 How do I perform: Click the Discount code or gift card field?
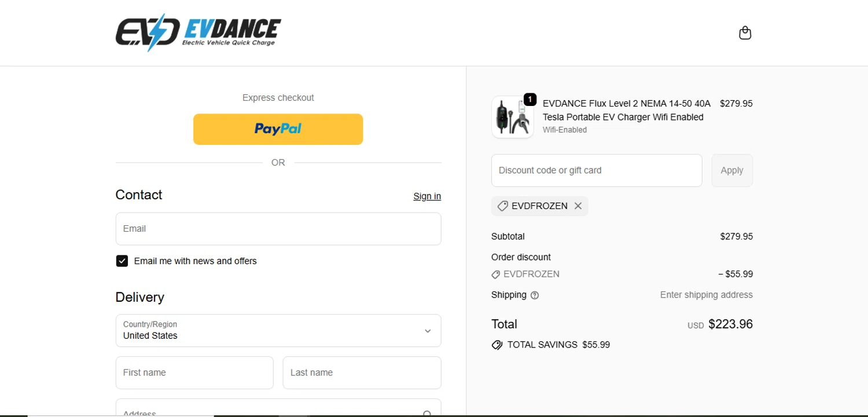point(597,170)
